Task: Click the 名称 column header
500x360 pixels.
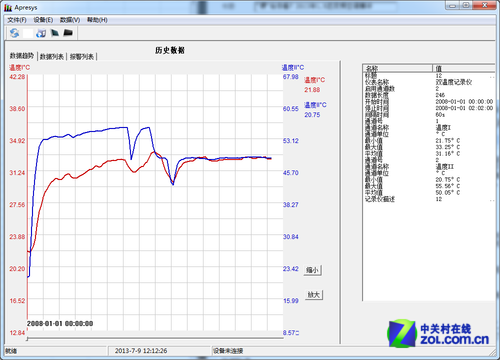Action: (397, 68)
